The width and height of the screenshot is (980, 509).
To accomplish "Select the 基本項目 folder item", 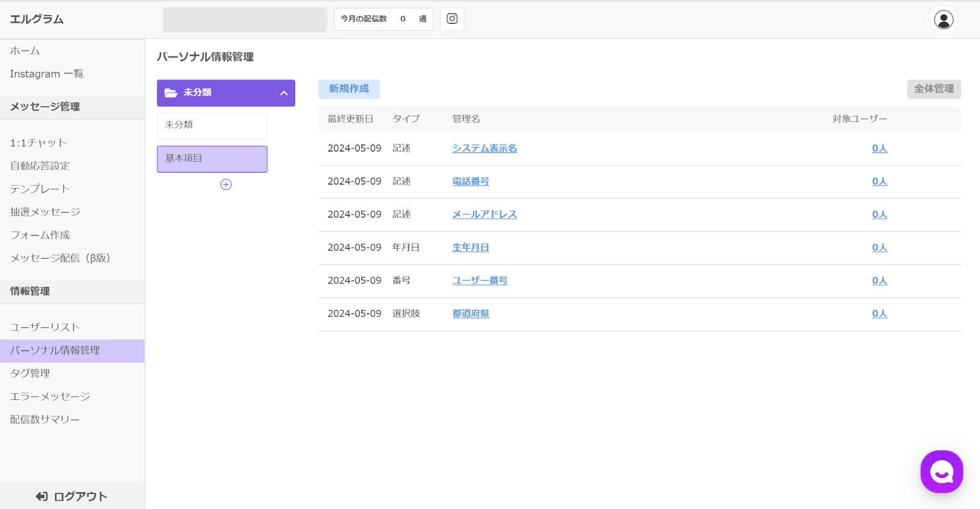I will pos(212,159).
